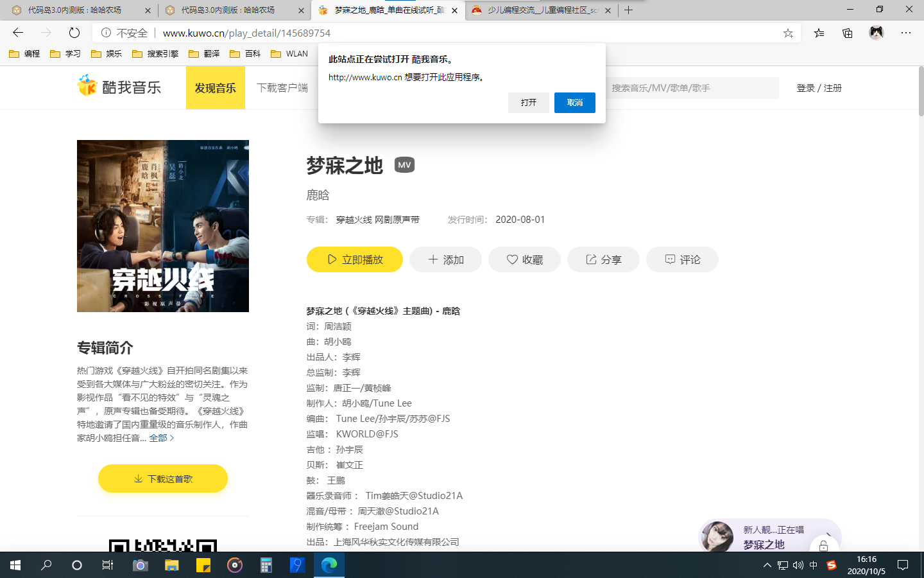The image size is (924, 578).
Task: Open the 翻译 bookmarks folder
Action: click(204, 54)
